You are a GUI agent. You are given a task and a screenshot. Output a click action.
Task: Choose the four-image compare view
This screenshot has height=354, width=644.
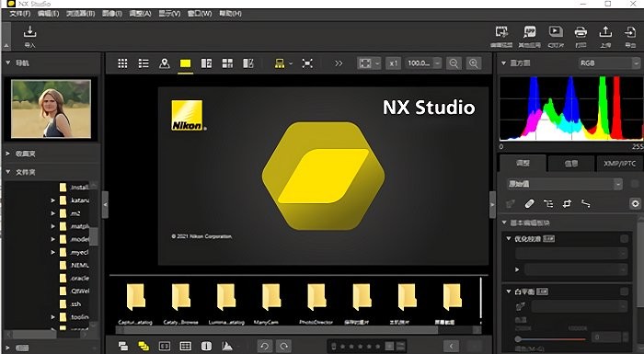pos(227,63)
